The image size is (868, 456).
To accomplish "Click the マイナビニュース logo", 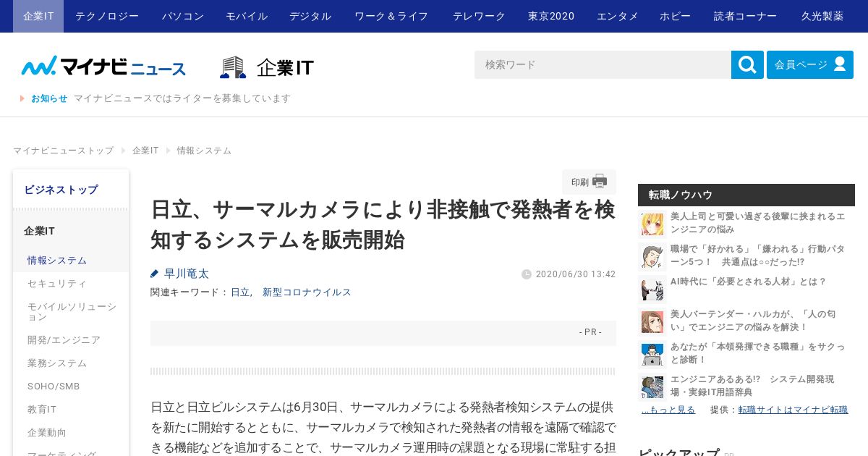I will point(103,67).
